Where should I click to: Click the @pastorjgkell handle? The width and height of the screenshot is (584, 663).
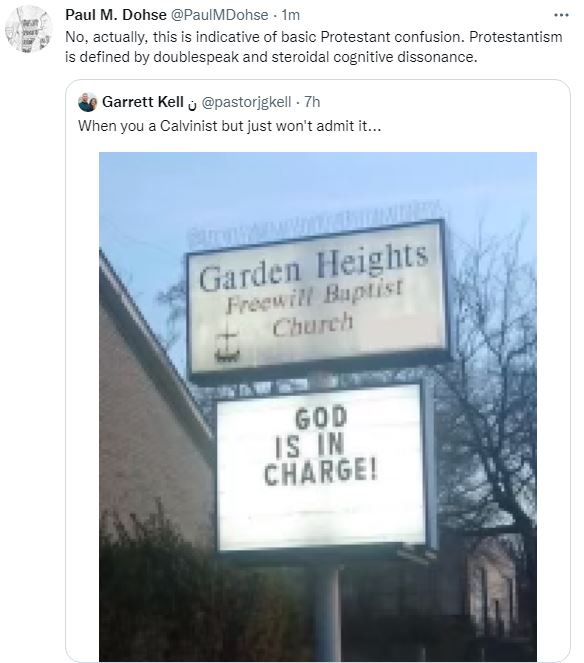(x=246, y=102)
